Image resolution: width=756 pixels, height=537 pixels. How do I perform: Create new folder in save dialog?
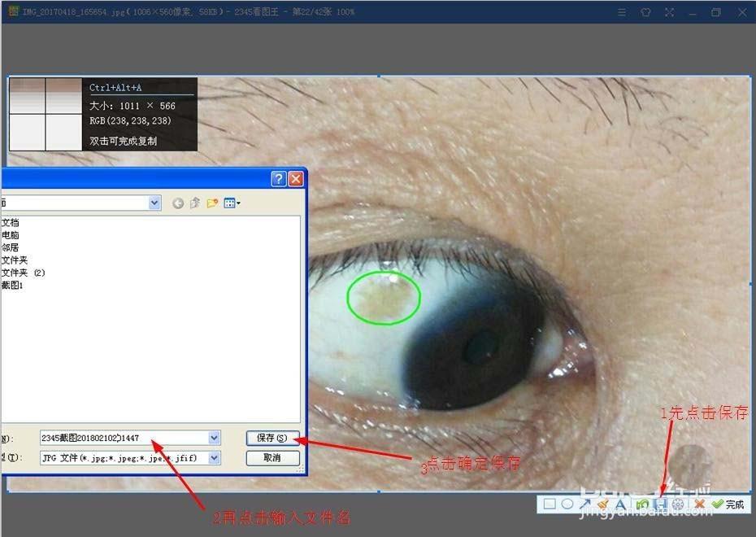(213, 203)
